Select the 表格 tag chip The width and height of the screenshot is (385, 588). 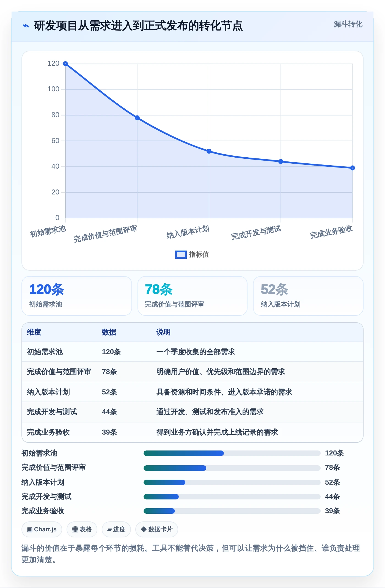pyautogui.click(x=82, y=529)
